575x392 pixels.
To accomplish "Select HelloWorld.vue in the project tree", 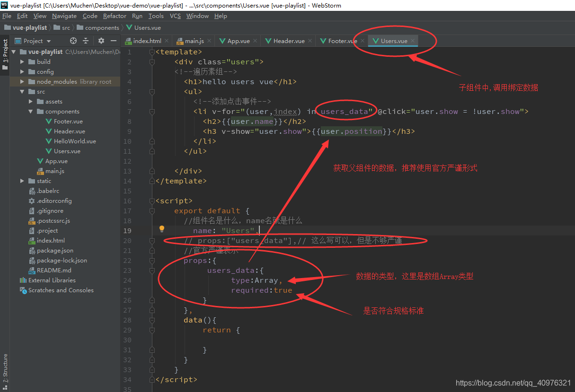I will pyautogui.click(x=71, y=141).
